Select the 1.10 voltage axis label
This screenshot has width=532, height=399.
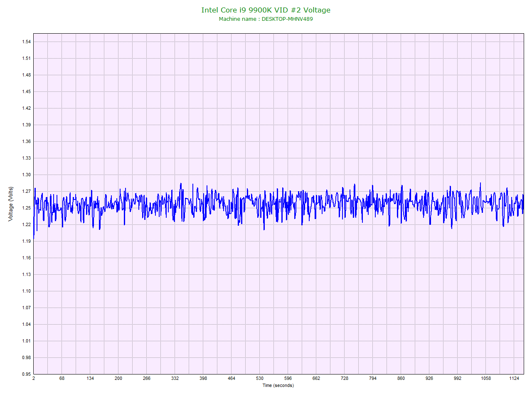(26, 291)
